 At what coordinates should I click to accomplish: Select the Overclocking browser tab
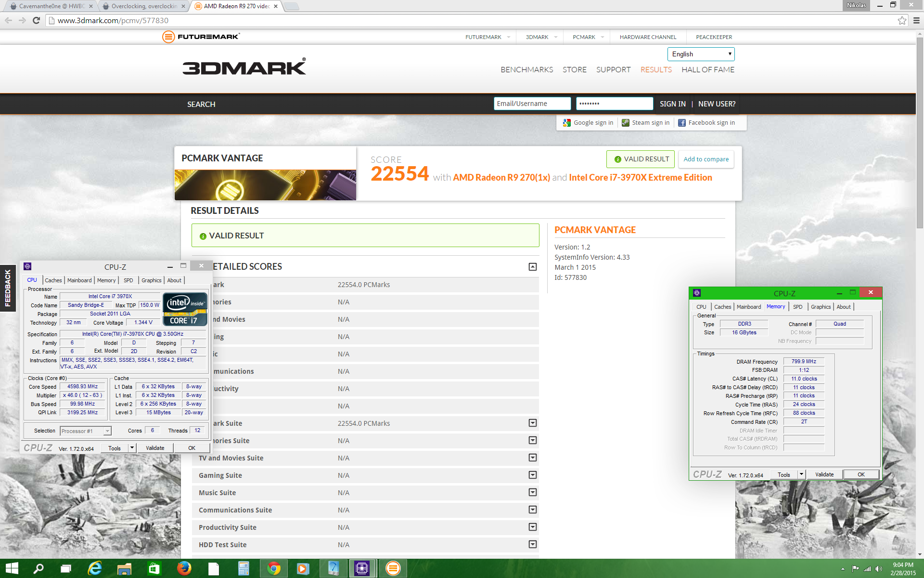pos(144,6)
